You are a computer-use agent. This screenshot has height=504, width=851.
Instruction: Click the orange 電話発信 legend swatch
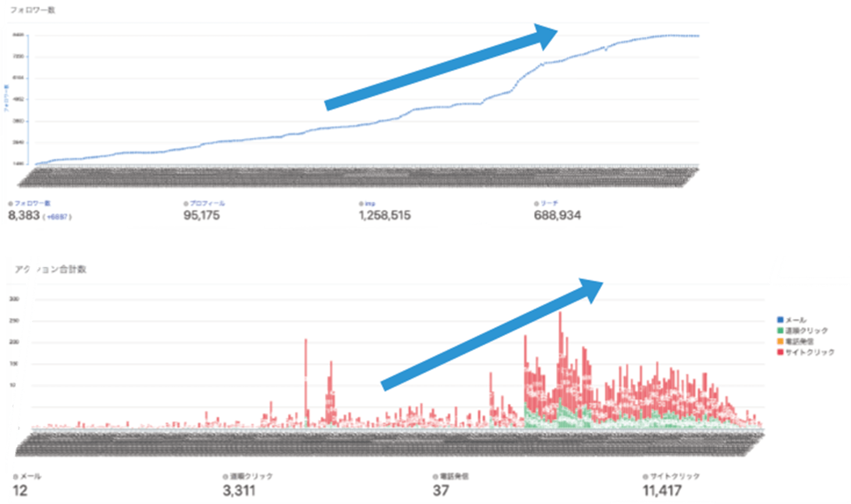coord(780,341)
